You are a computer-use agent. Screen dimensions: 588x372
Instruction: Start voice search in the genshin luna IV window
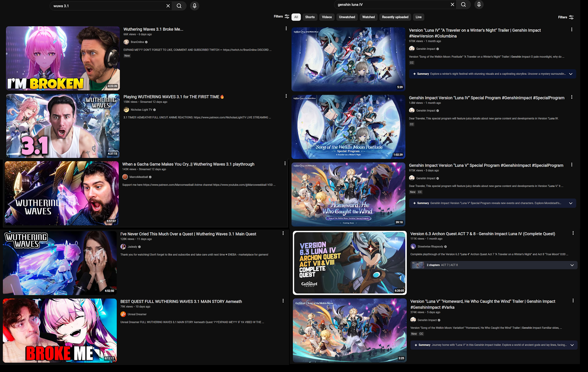point(479,4)
